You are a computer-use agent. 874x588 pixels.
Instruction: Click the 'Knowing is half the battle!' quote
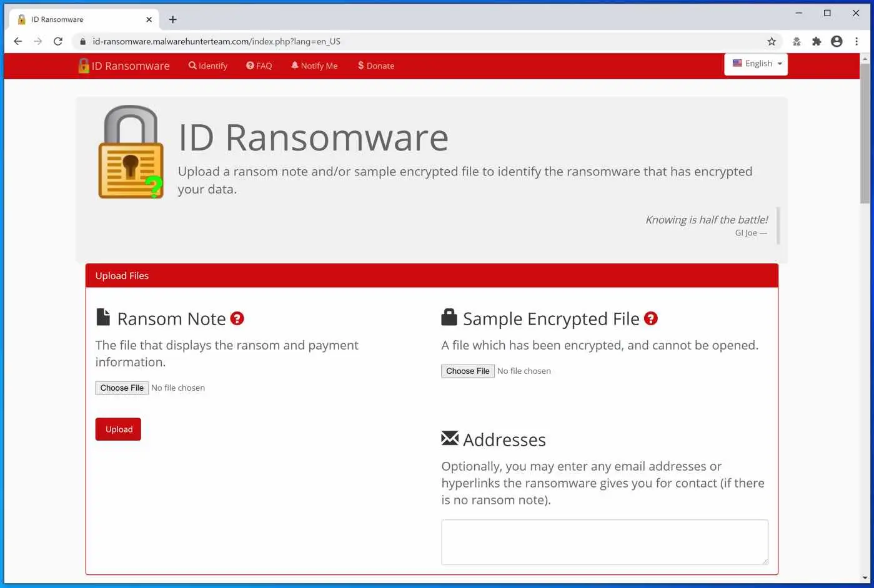coord(707,220)
